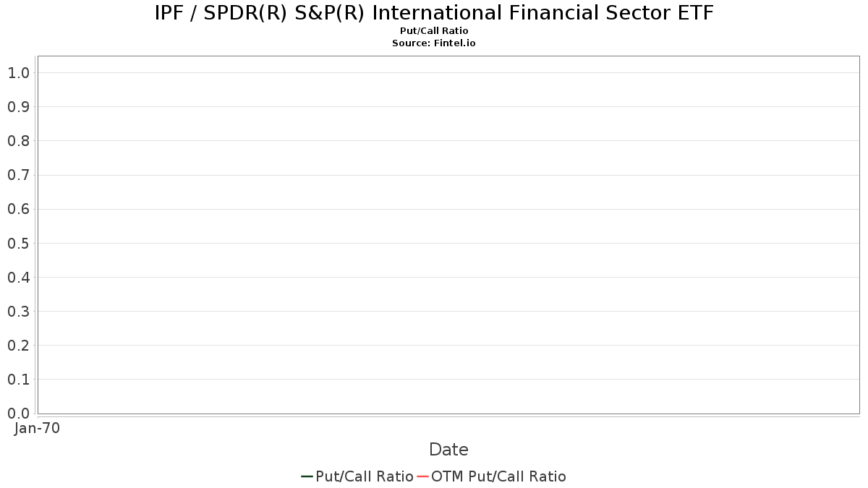Click the 0.7 y-axis tick label
Screen dimensions: 868x488
(x=19, y=175)
